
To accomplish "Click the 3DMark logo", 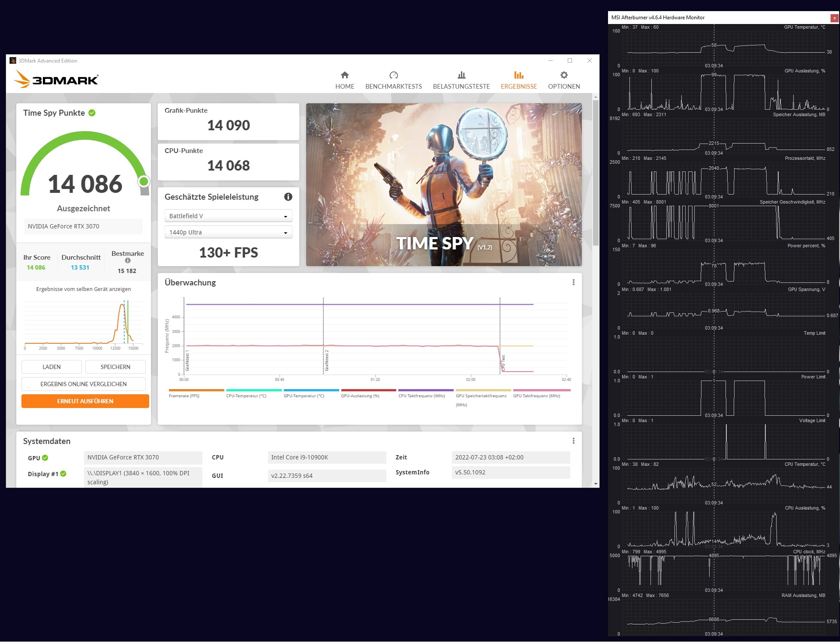I will coord(56,79).
